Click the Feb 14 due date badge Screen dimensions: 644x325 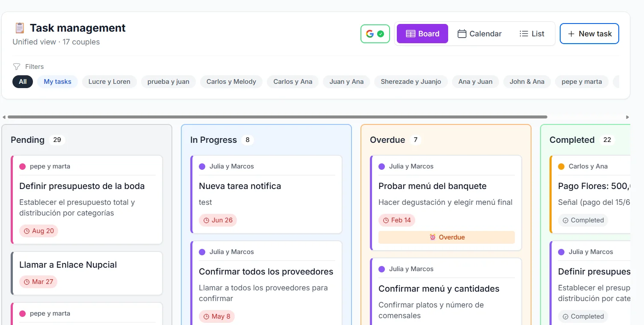point(397,220)
